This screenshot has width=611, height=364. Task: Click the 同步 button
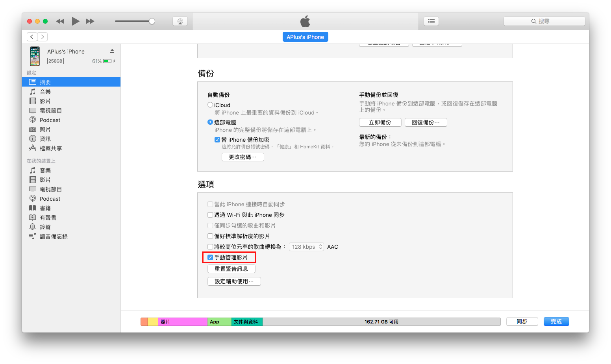[522, 322]
